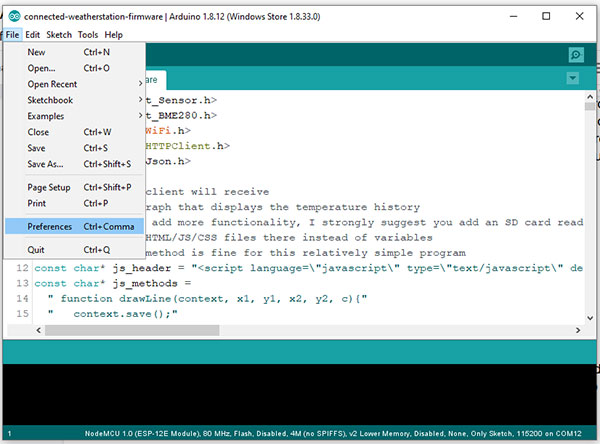The image size is (600, 444).
Task: Click Open... in the File menu
Action: click(41, 68)
